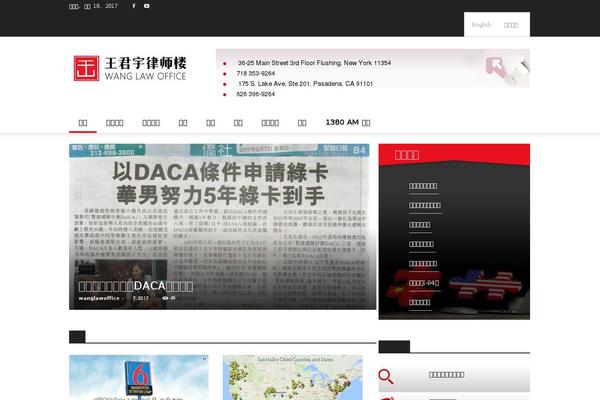Click the phone number 718 353-9264
This screenshot has height=400, width=600.
click(256, 73)
